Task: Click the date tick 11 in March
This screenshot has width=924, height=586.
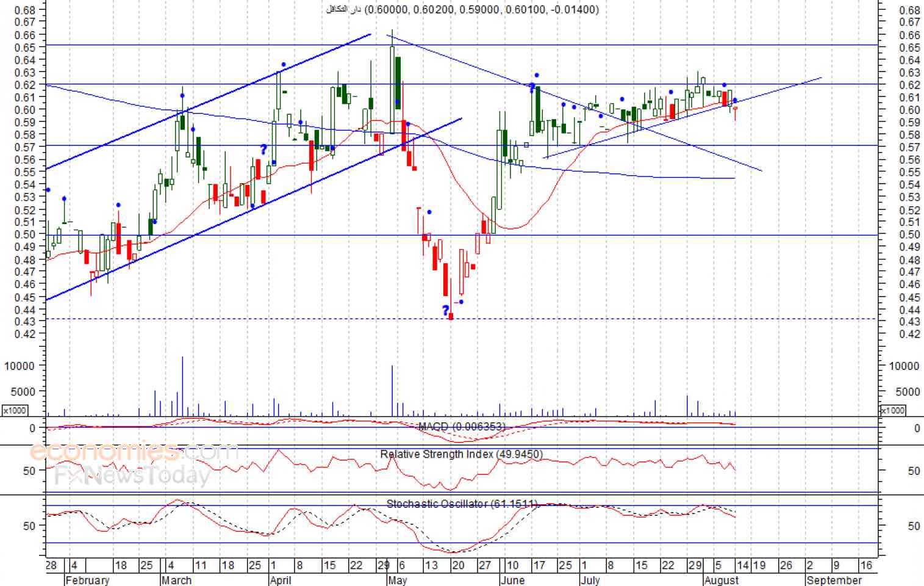Action: [x=200, y=565]
